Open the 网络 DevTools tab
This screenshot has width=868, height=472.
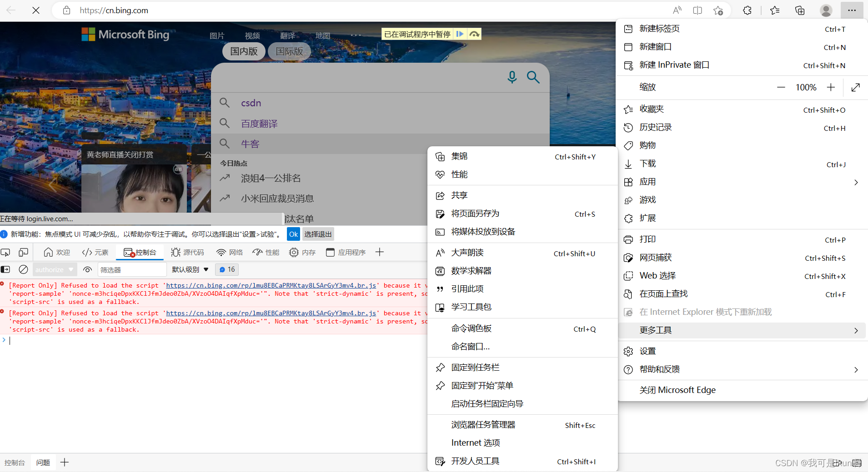[230, 252]
